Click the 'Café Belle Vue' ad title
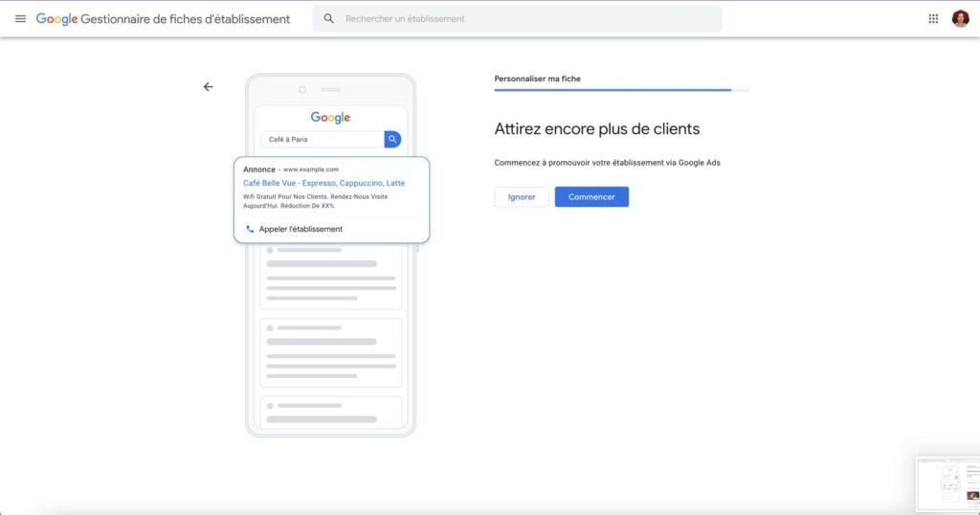 [323, 183]
